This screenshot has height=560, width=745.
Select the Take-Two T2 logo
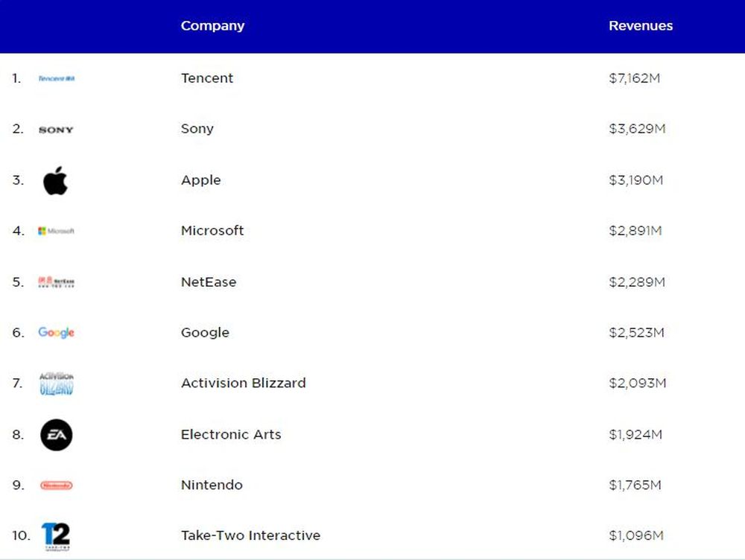point(56,535)
